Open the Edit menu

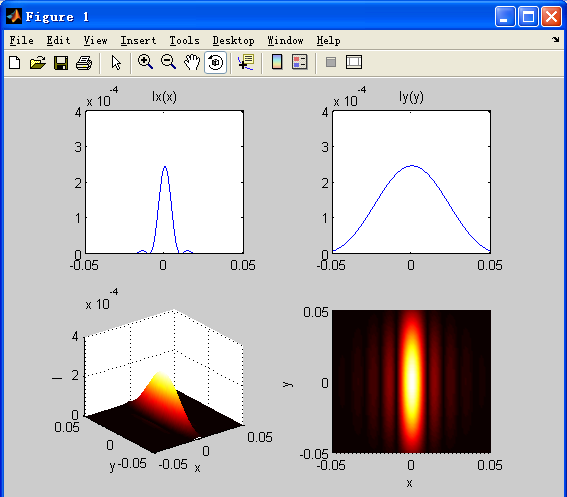(58, 41)
